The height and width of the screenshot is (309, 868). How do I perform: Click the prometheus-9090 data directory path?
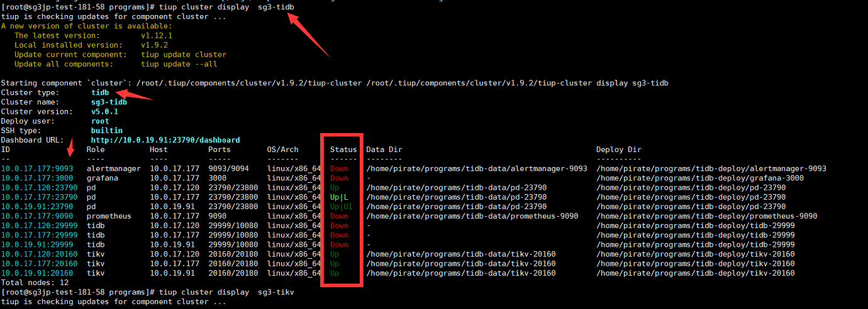[472, 216]
